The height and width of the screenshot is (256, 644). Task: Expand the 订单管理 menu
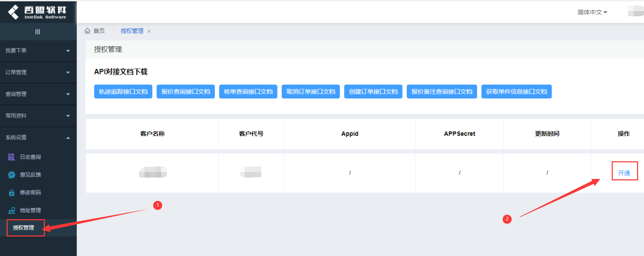38,72
